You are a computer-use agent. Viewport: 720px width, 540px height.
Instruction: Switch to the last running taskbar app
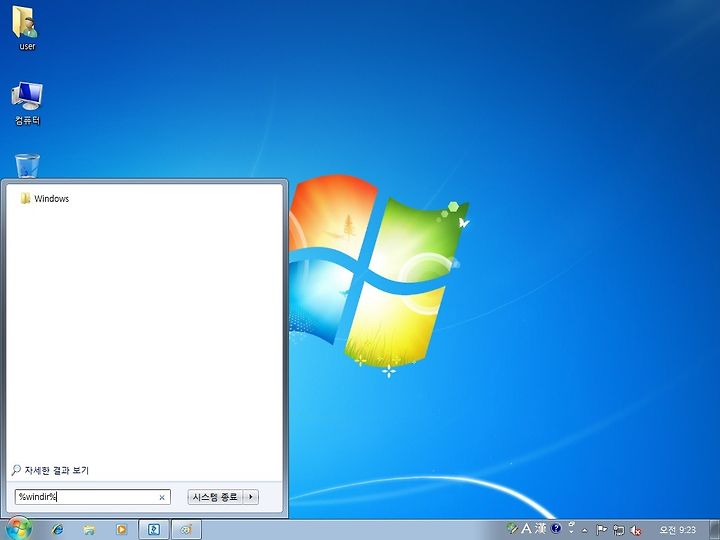pos(186,529)
